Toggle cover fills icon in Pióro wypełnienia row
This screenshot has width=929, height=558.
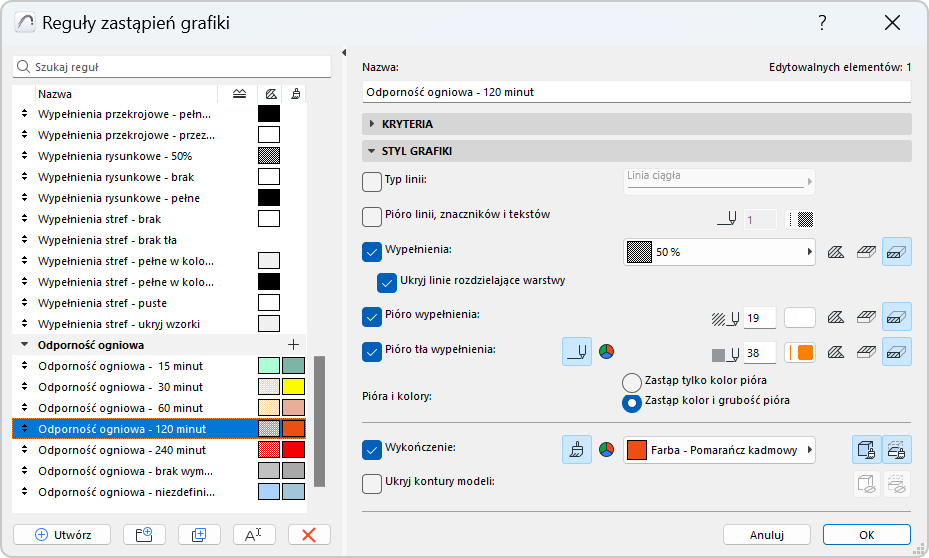(x=866, y=318)
